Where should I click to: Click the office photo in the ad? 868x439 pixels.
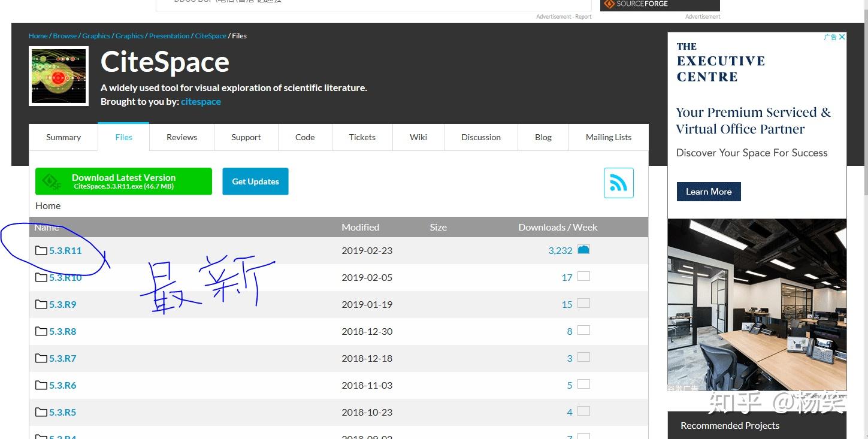coord(757,304)
